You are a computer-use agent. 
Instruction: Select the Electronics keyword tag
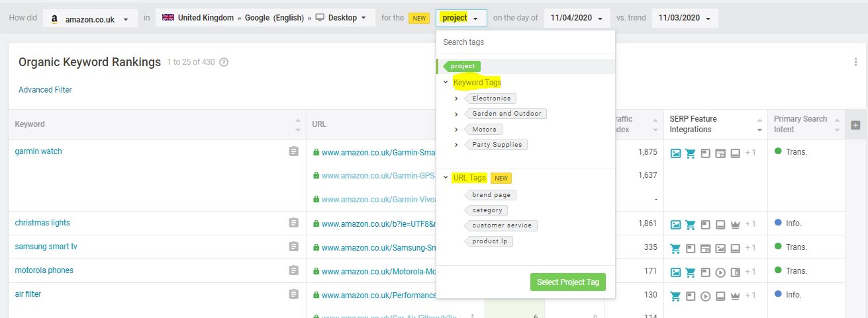point(491,98)
